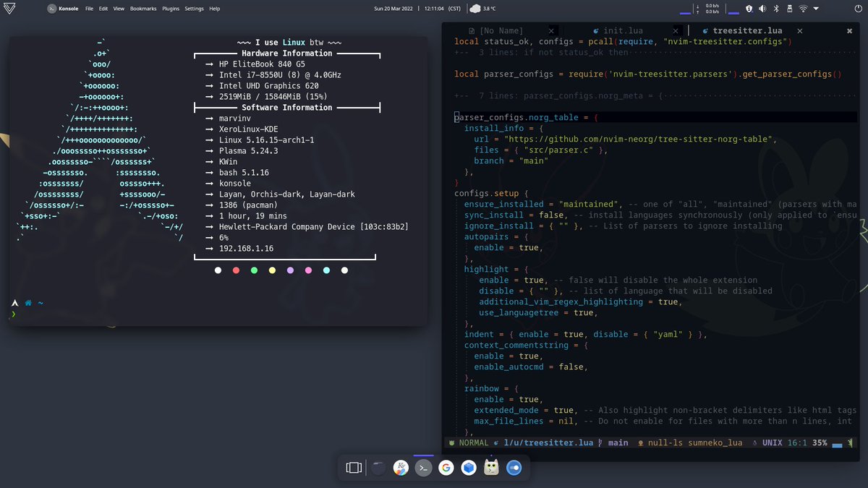Click the git branch main in statusline
The height and width of the screenshot is (488, 868).
click(613, 442)
